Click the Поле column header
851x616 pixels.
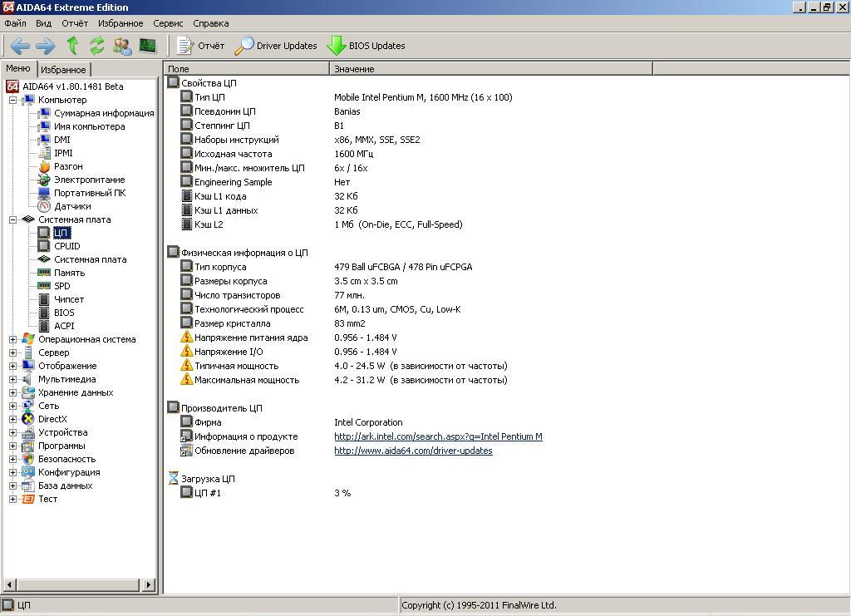(246, 69)
